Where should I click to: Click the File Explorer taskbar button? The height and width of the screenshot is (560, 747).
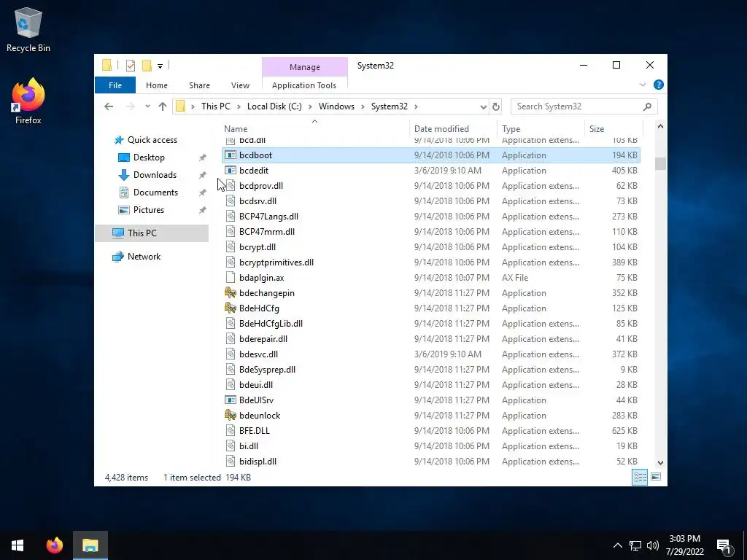pos(90,545)
